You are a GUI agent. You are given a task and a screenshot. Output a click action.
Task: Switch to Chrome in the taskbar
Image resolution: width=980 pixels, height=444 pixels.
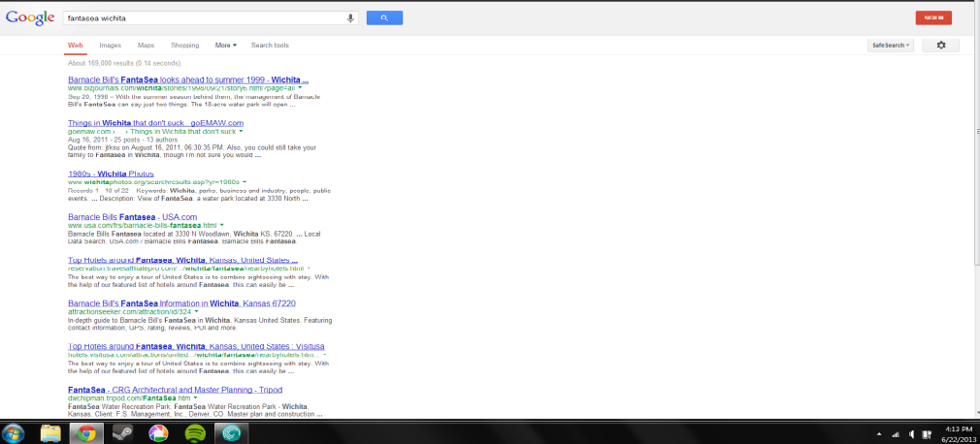[86, 432]
